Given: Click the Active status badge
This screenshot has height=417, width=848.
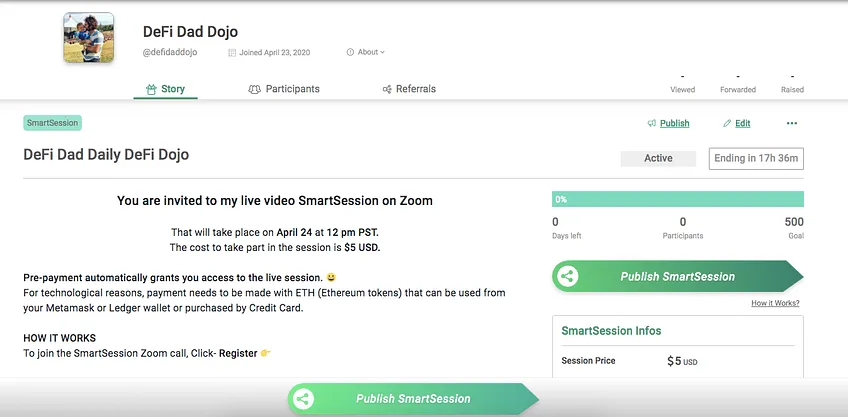Looking at the screenshot, I should pos(658,158).
